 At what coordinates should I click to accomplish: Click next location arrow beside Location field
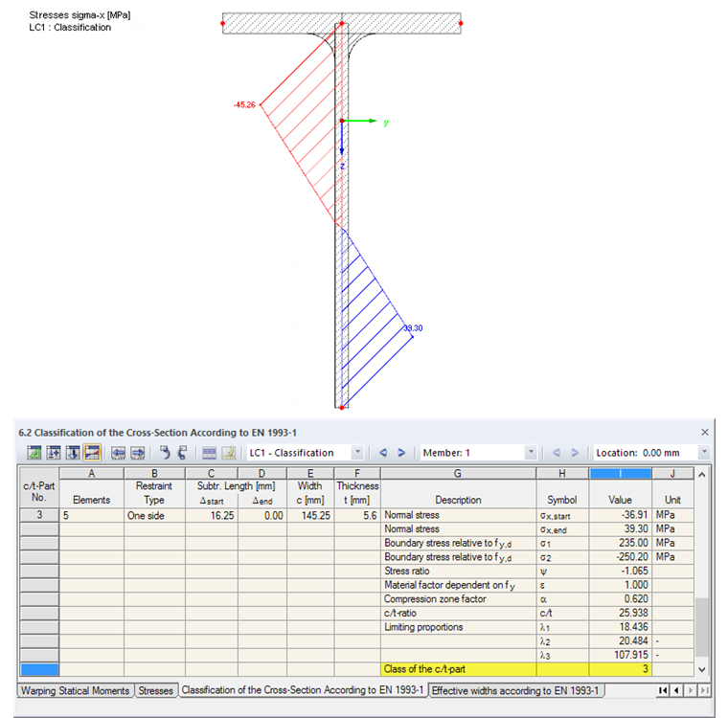(x=575, y=453)
